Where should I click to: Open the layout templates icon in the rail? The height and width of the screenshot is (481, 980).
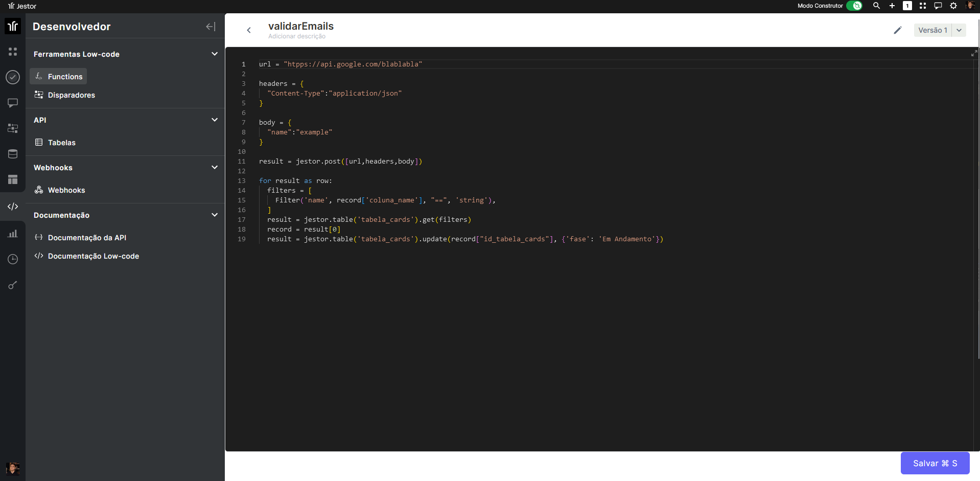(x=13, y=179)
